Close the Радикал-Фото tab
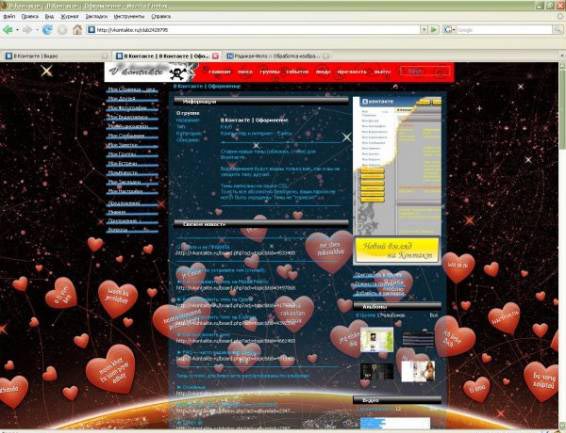This screenshot has width=566, height=433. tap(326, 56)
